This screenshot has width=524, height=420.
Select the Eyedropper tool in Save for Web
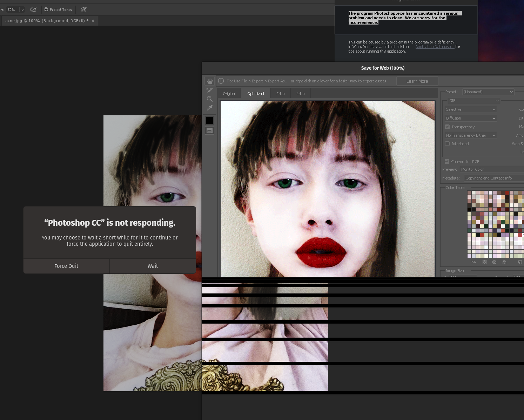pyautogui.click(x=210, y=108)
